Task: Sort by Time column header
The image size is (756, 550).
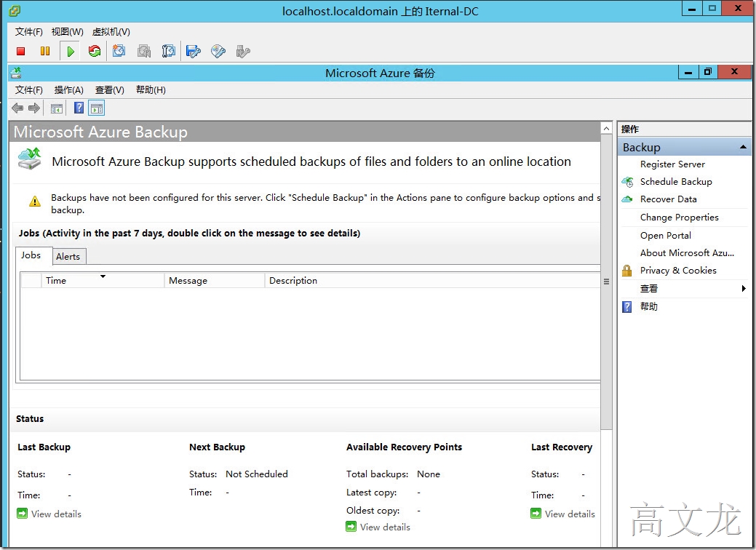Action: [x=103, y=281]
